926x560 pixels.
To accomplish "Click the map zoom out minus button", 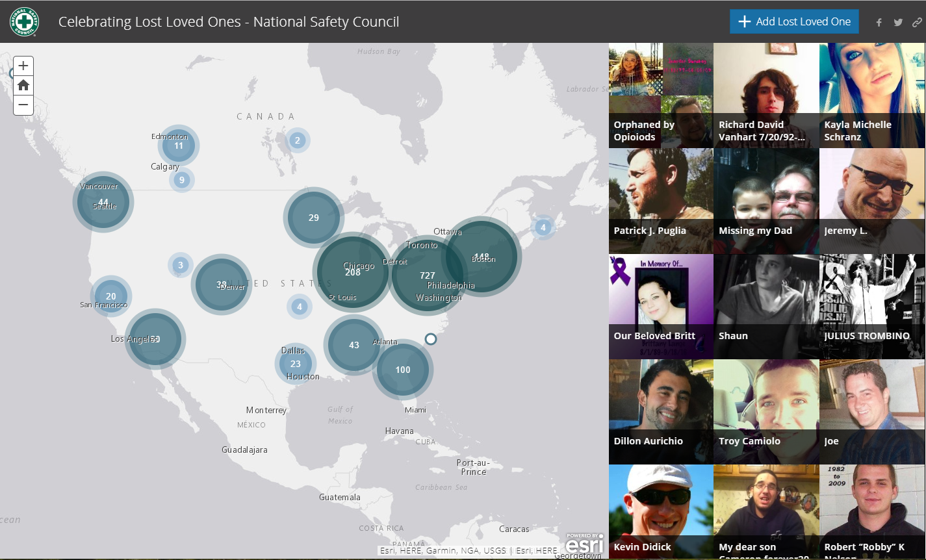I will pos(23,105).
